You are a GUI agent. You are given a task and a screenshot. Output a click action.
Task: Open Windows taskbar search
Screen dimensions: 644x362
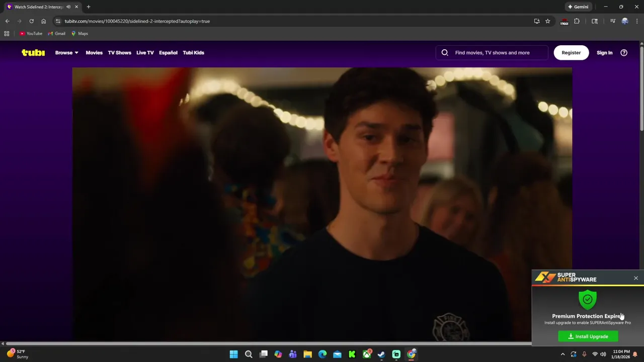click(249, 354)
